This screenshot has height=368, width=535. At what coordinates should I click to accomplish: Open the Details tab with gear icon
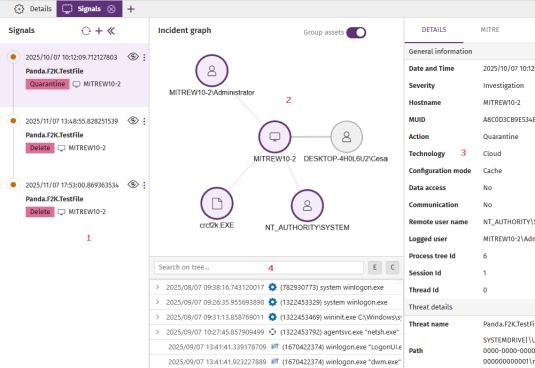(x=33, y=9)
